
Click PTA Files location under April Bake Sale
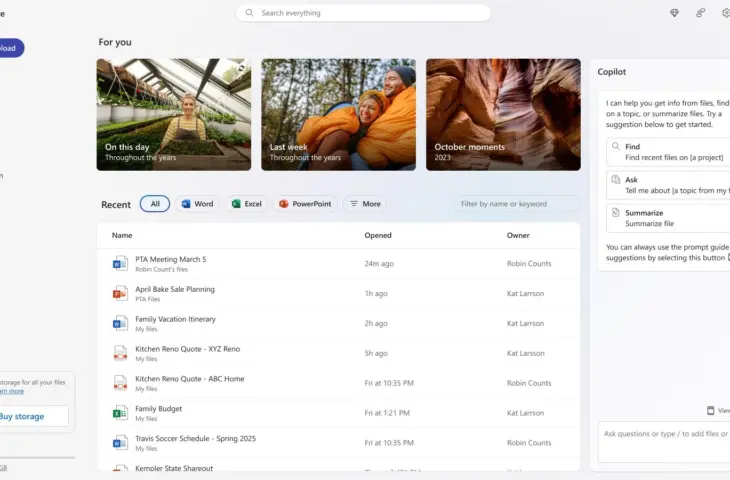tap(148, 299)
